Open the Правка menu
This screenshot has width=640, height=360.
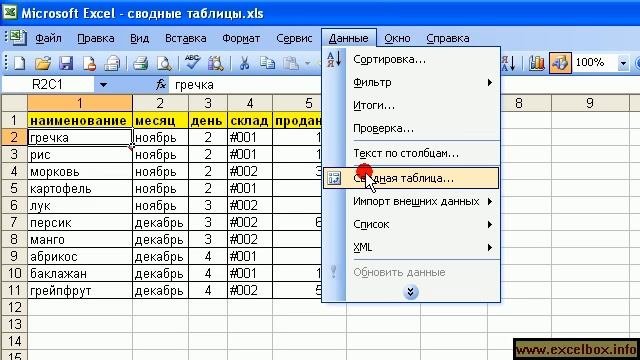96,38
